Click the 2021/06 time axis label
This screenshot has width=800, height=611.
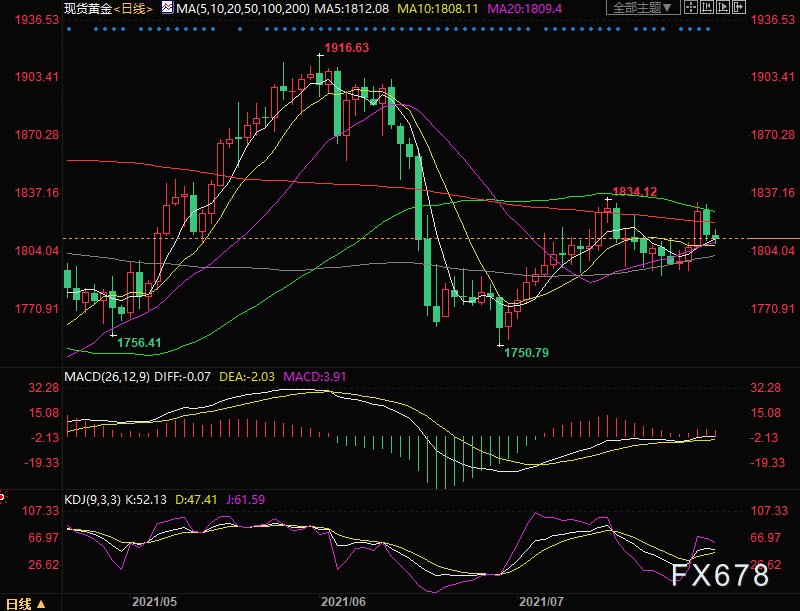(343, 602)
